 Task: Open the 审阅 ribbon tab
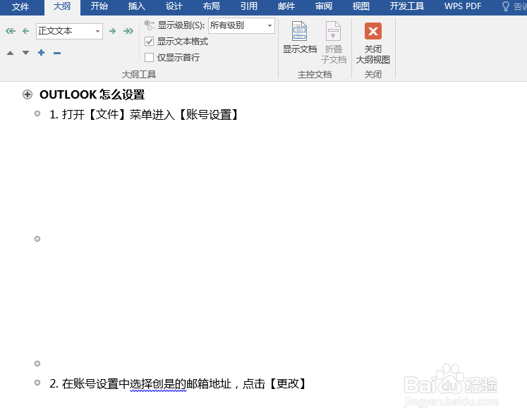(324, 6)
